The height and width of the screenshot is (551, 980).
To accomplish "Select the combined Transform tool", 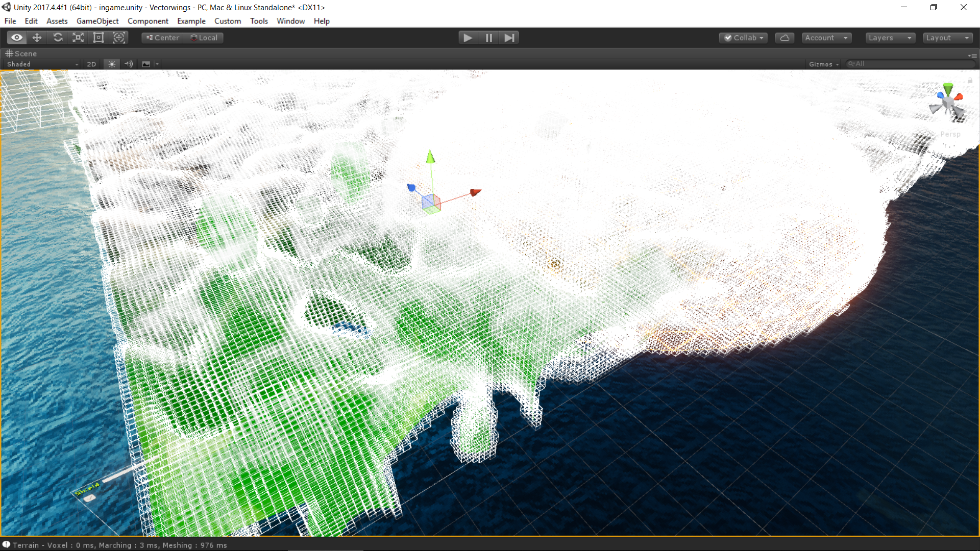I will coord(119,38).
